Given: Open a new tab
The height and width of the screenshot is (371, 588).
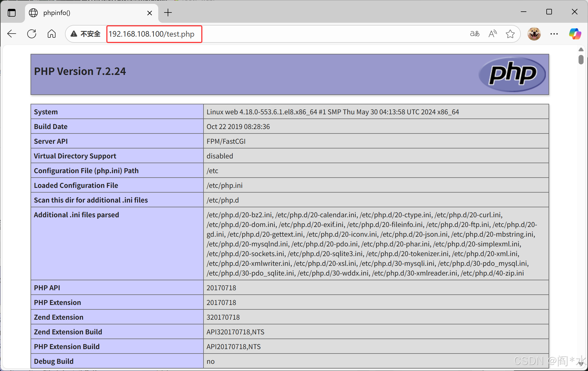Looking at the screenshot, I should (x=168, y=13).
